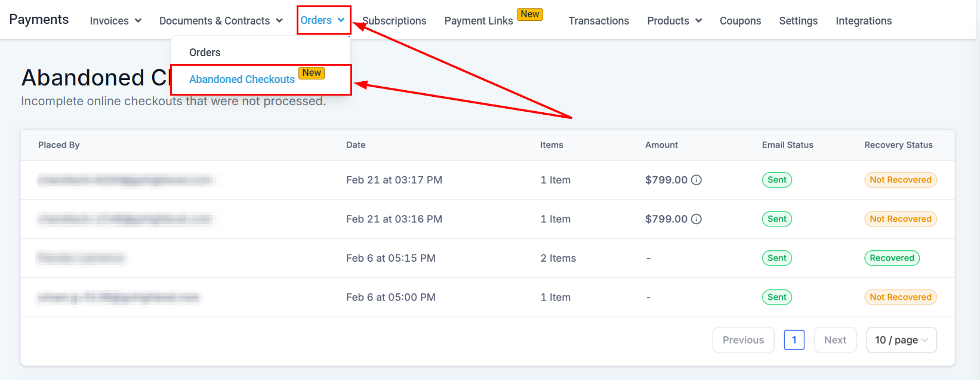
Task: Expand the Products dropdown menu
Action: coord(674,21)
